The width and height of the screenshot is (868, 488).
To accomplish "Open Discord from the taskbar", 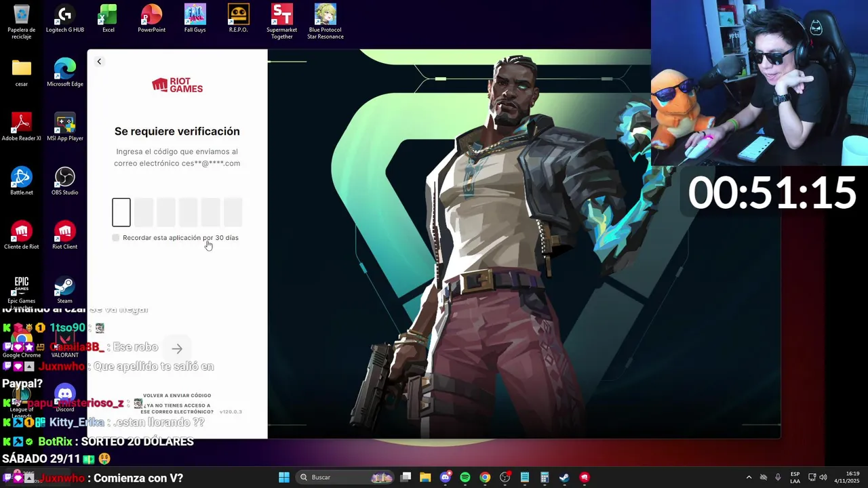I will (x=446, y=477).
